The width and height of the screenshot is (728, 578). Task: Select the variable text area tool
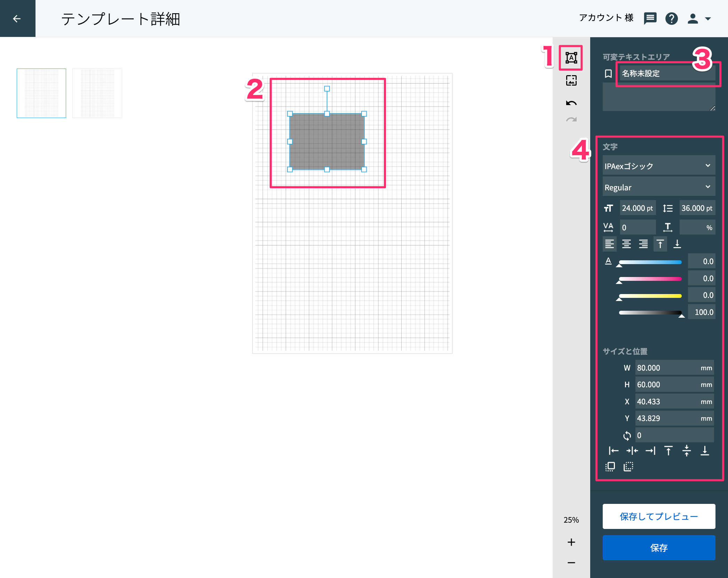click(571, 58)
